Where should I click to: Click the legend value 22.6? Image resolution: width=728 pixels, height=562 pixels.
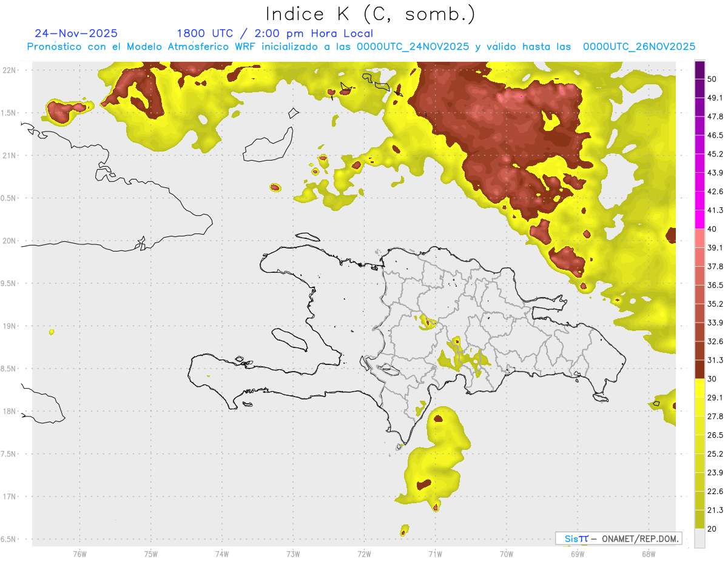pyautogui.click(x=716, y=491)
